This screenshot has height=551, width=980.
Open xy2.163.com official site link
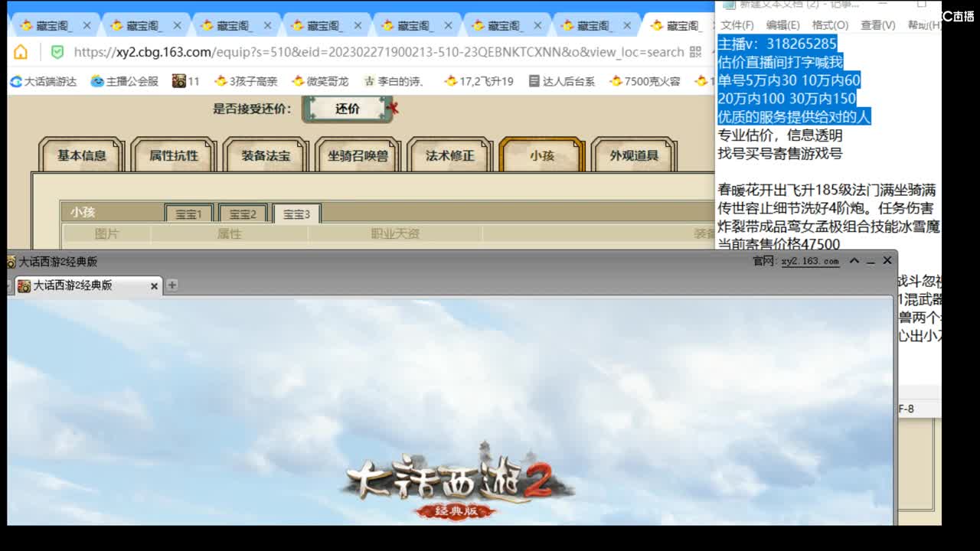pyautogui.click(x=810, y=261)
